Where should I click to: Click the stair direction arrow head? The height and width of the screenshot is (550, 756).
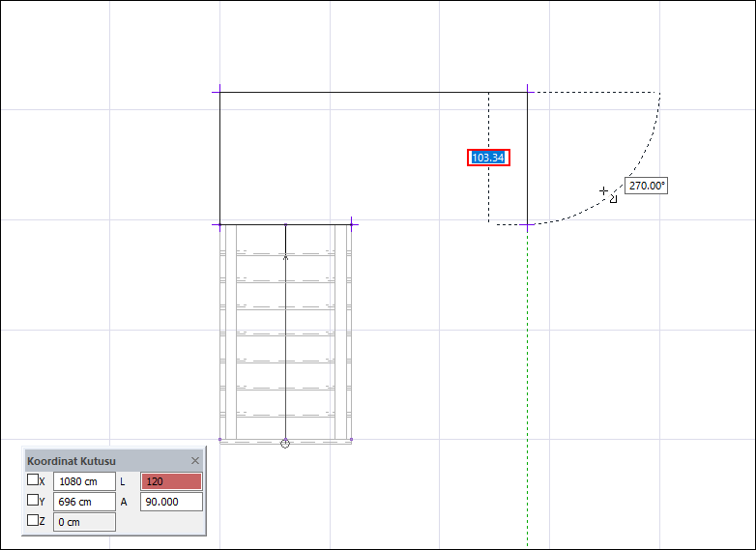tap(285, 257)
